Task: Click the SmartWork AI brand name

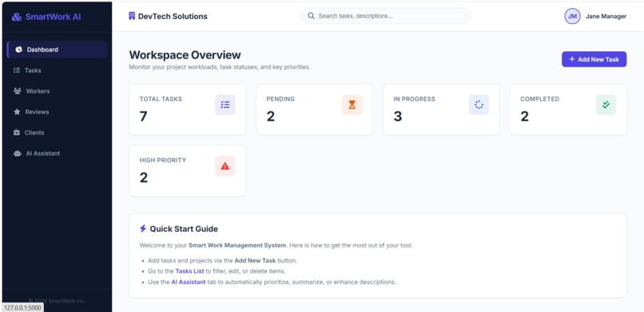Action: pos(53,17)
